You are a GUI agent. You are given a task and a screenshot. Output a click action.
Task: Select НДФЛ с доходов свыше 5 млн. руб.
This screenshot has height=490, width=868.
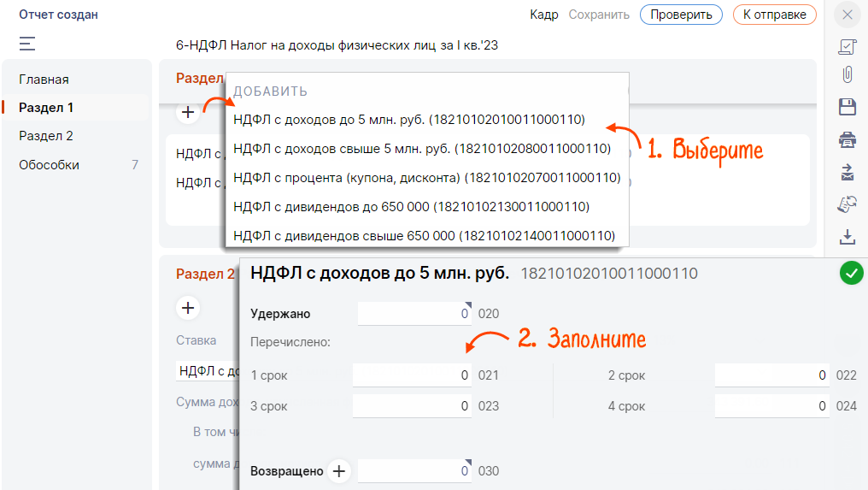point(421,149)
